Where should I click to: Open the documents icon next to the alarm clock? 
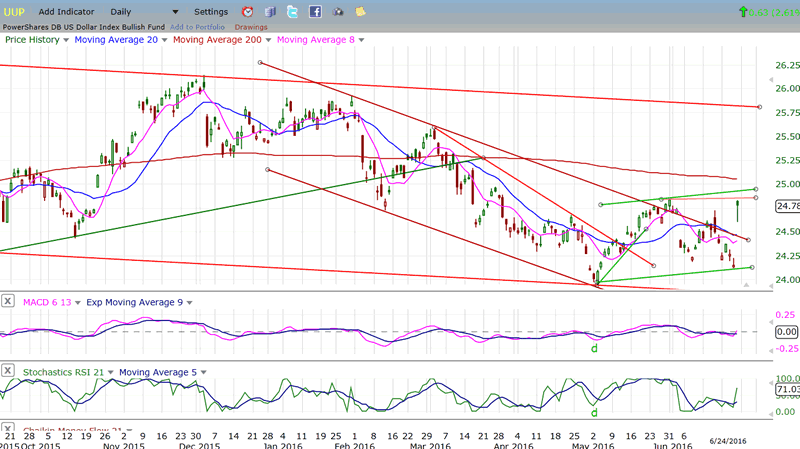point(269,12)
